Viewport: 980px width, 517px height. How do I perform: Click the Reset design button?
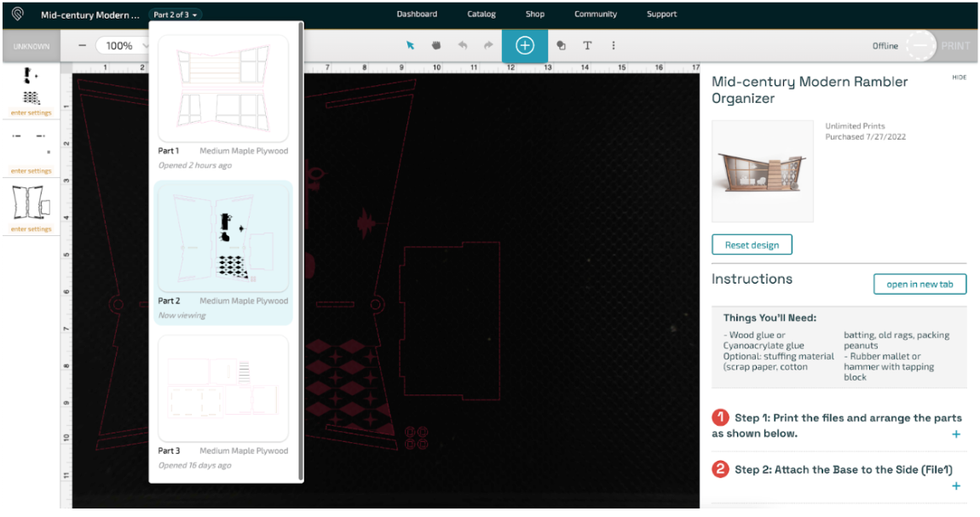[x=752, y=245]
